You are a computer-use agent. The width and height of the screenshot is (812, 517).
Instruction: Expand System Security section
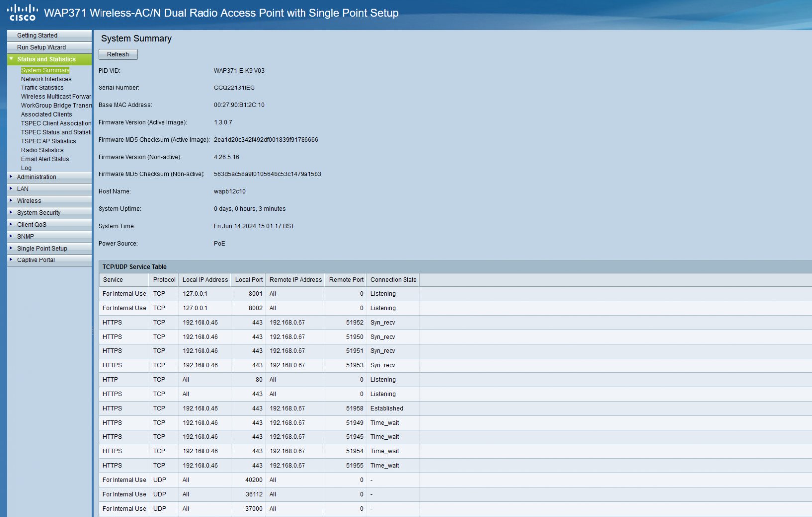pyautogui.click(x=38, y=213)
